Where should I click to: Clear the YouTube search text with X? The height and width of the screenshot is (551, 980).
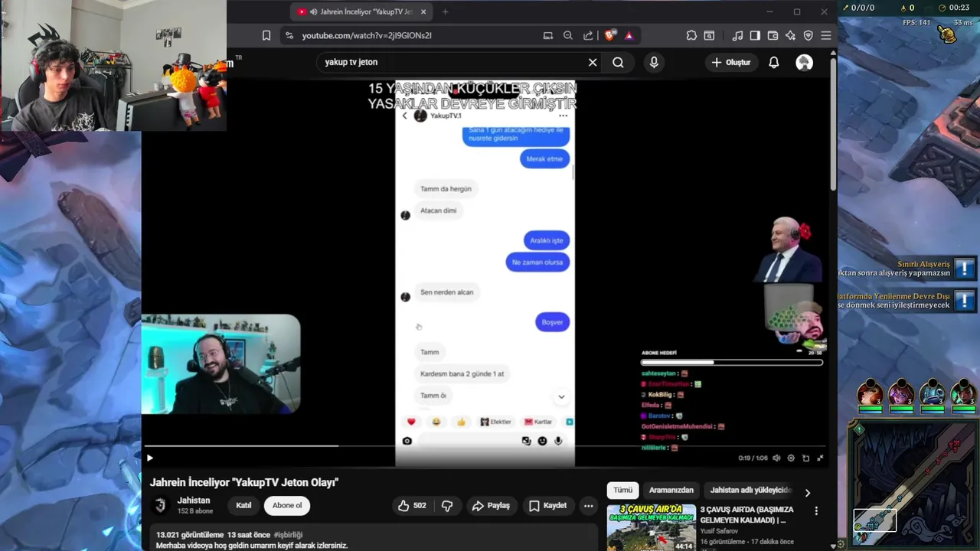[x=593, y=62]
